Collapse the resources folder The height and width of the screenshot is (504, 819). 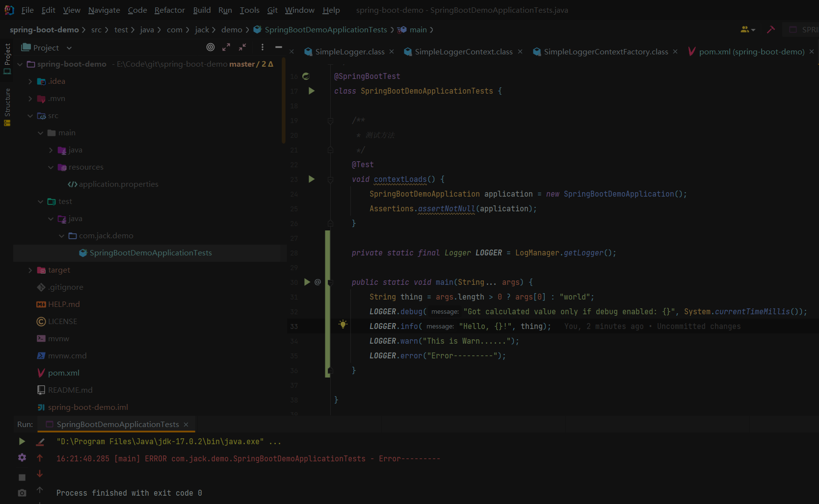[51, 167]
